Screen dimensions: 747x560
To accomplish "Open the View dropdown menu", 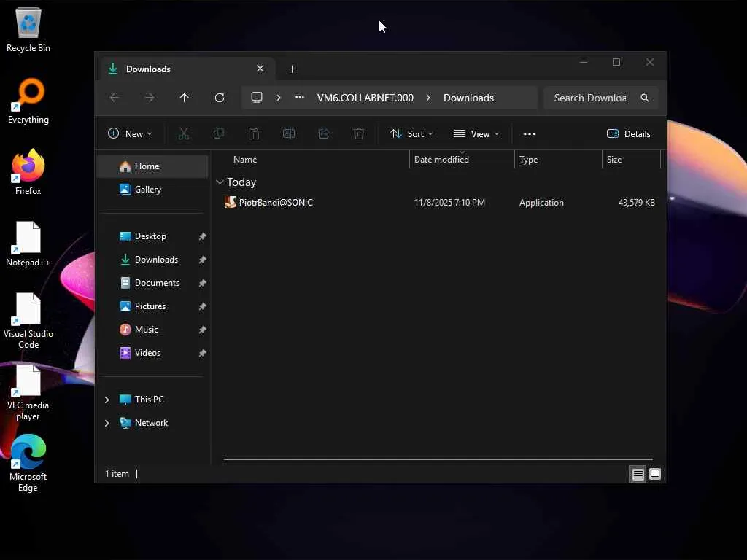I will coord(476,134).
